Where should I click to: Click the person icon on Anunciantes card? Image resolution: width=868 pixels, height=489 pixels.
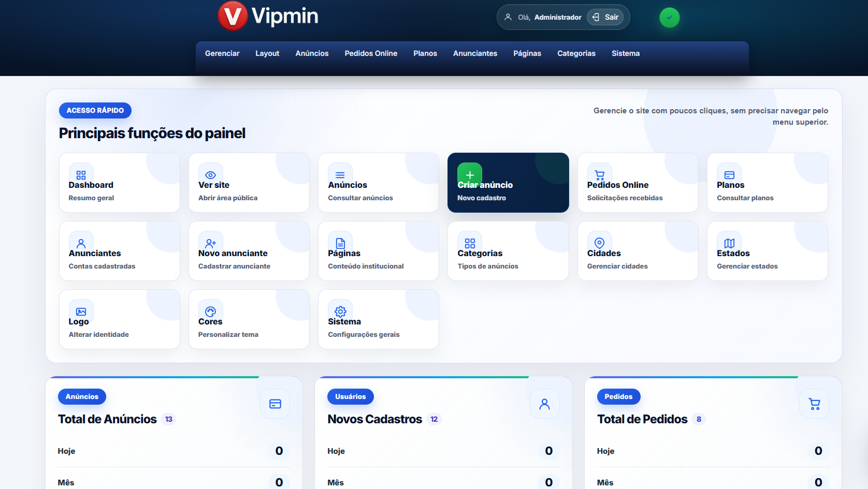click(x=81, y=243)
